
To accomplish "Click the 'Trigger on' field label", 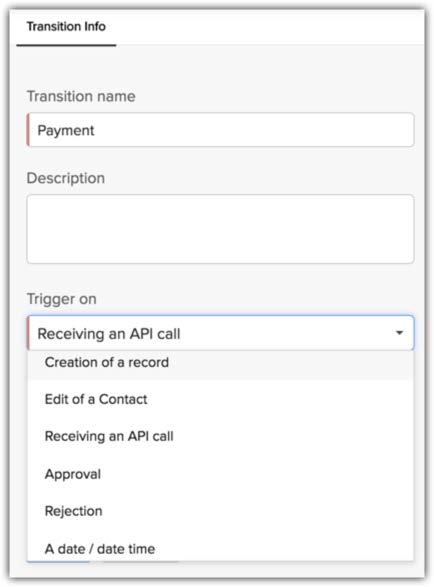I will tap(61, 299).
